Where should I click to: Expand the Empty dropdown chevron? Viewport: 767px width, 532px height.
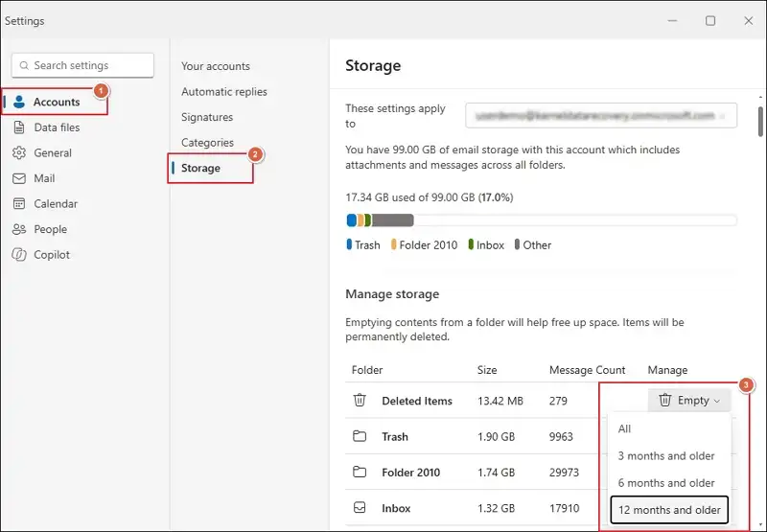point(717,401)
